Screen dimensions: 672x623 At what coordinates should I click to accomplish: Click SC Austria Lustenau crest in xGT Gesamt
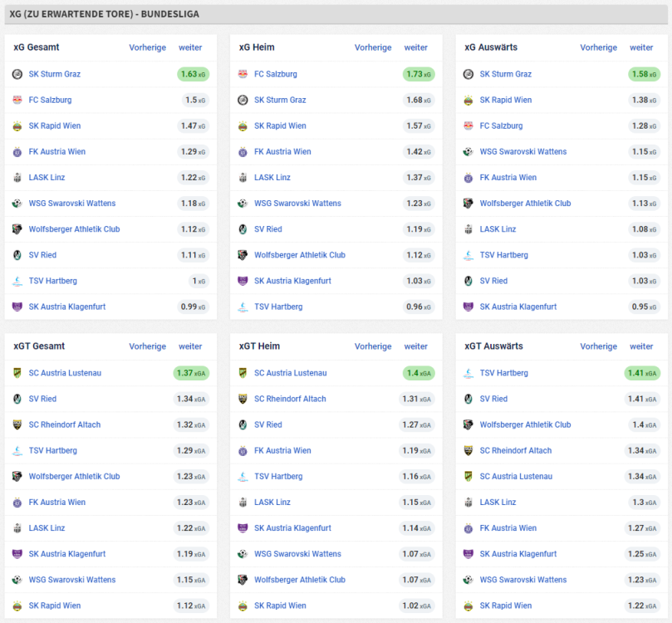pyautogui.click(x=17, y=373)
